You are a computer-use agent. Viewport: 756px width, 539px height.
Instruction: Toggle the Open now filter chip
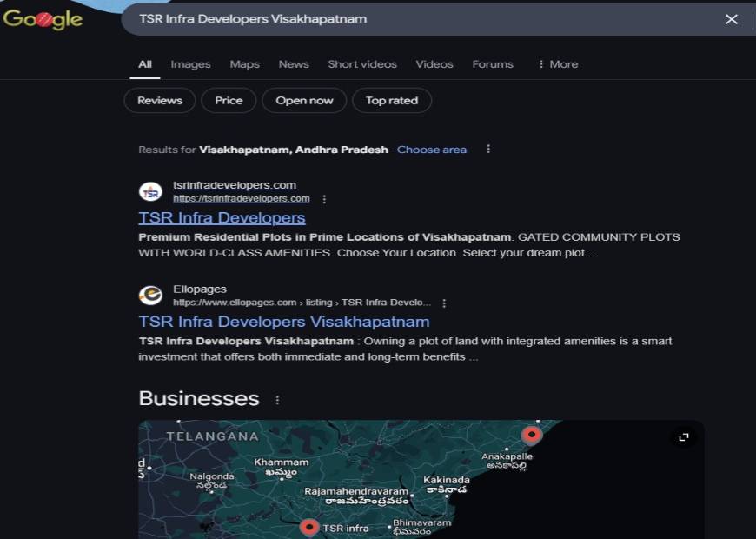pos(304,101)
